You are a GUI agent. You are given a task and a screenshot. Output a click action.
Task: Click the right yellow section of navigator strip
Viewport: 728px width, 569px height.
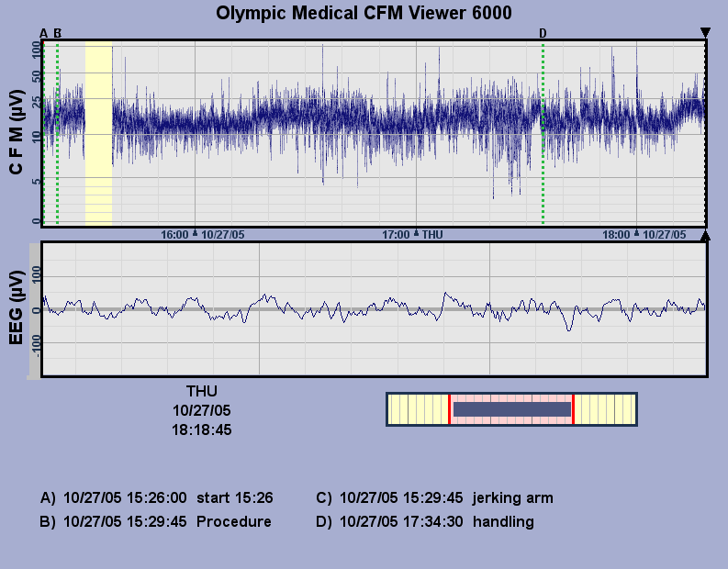[605, 409]
